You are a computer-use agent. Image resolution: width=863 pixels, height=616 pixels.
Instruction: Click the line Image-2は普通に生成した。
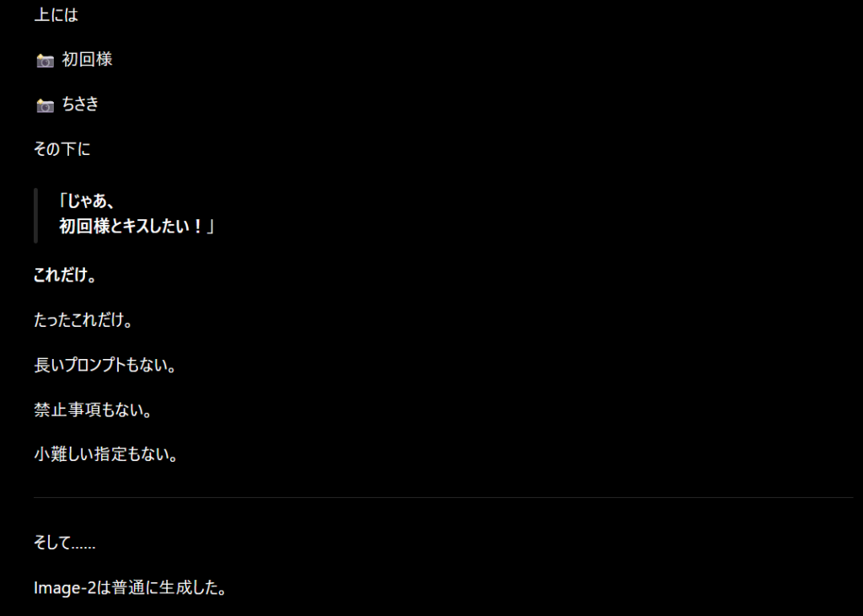(x=131, y=587)
